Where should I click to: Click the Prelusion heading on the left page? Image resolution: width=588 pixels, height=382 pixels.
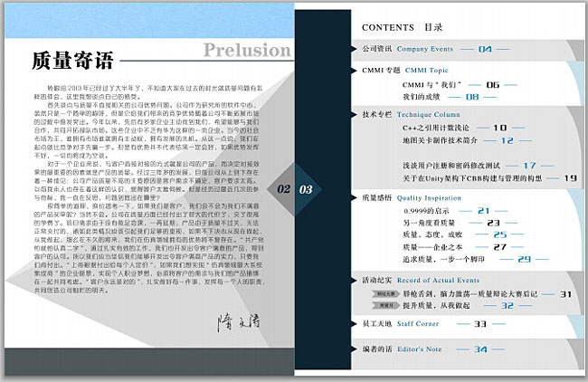244,48
